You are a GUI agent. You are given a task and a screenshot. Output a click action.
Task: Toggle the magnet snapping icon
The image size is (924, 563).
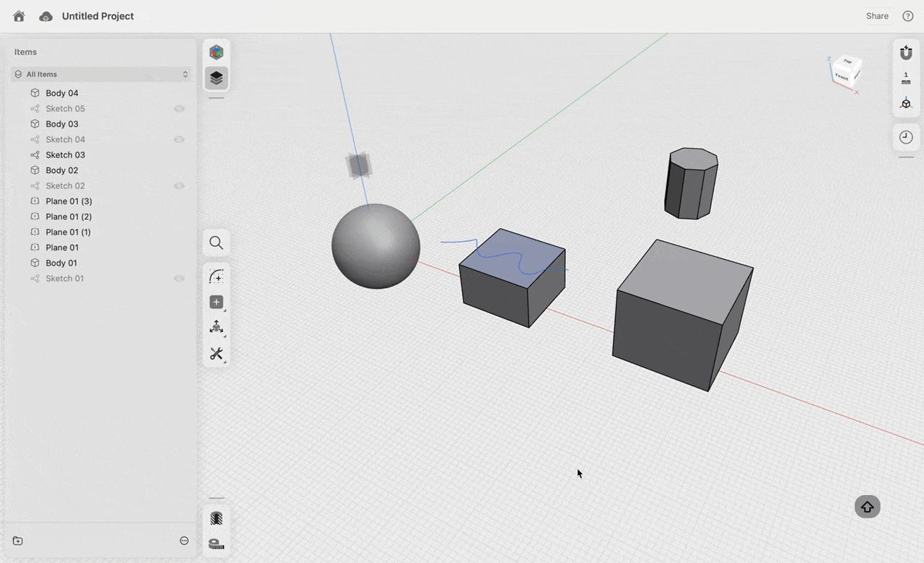tap(906, 53)
